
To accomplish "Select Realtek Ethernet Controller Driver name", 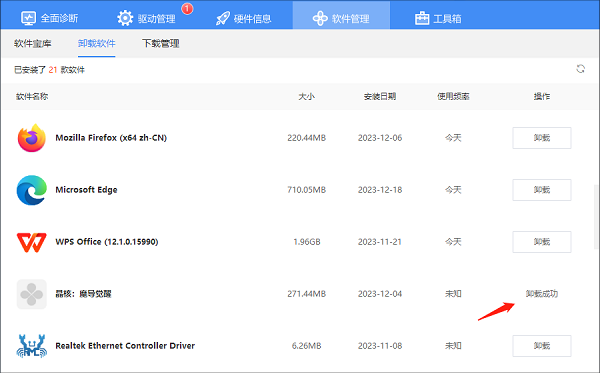I will pos(125,346).
